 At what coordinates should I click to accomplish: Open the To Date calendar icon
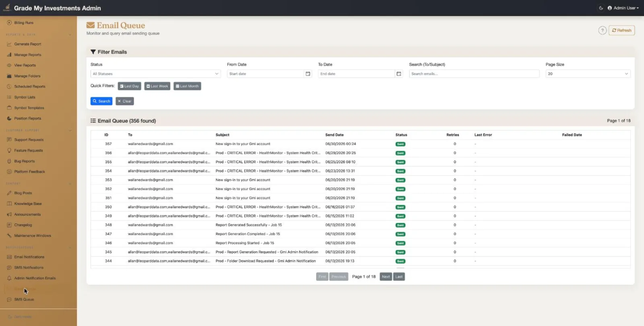(399, 74)
